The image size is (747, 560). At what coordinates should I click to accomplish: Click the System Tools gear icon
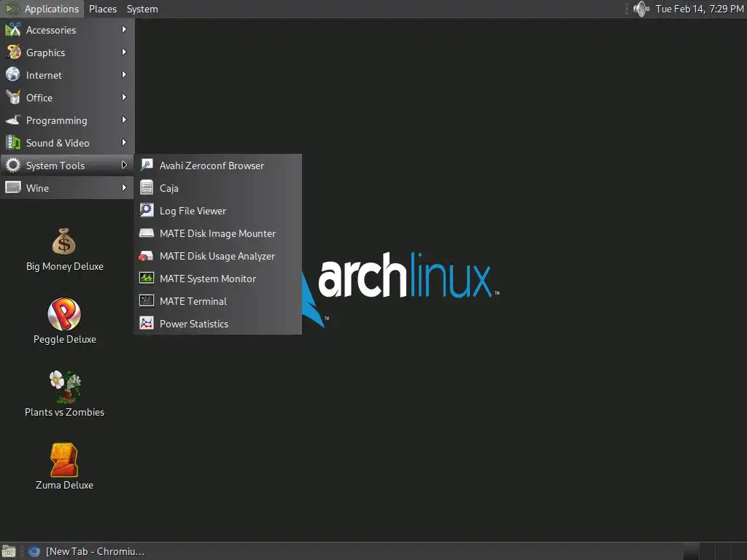(x=13, y=166)
